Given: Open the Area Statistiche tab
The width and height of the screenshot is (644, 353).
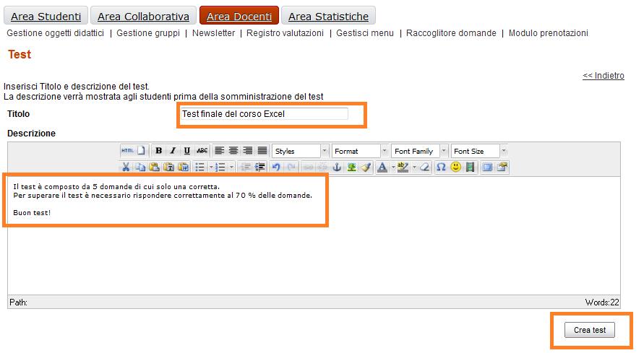Looking at the screenshot, I should pyautogui.click(x=328, y=16).
